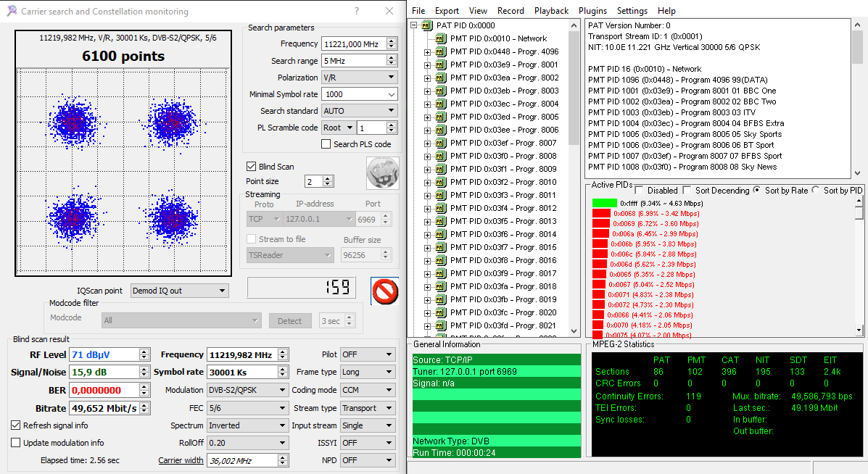868x474 pixels.
Task: Click the icon of PMT PID 0x03e9 Progr. 8001
Action: 440,65
